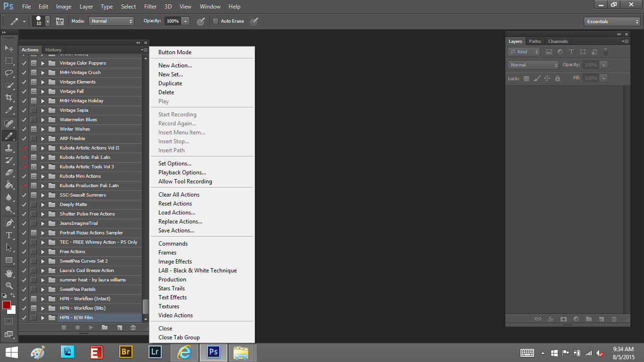Toggle checkmark for Deeply Matte set
Viewport: 644px width, 362px height.
(24, 205)
